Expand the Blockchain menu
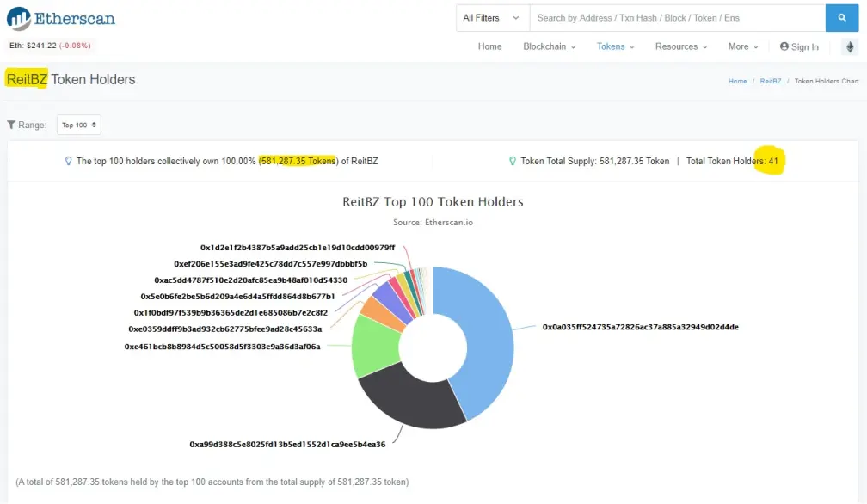Viewport: 867px width, 504px height. click(549, 46)
